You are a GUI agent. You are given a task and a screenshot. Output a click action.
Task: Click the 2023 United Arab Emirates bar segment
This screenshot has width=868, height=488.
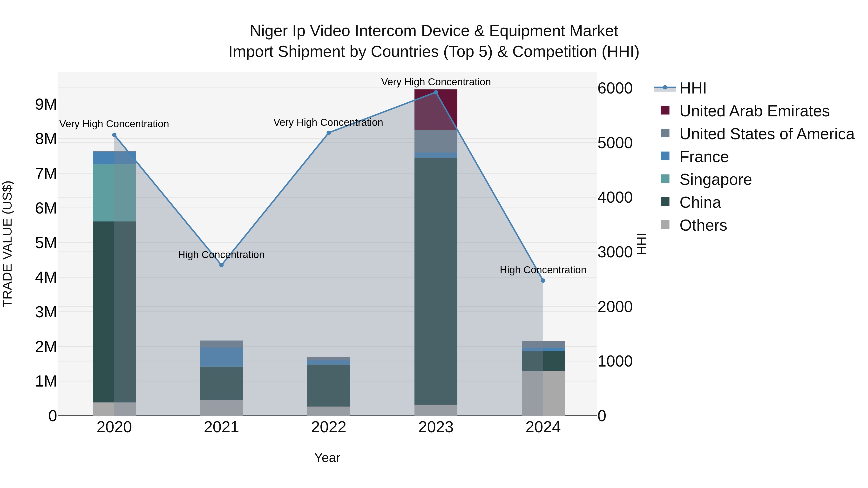(x=436, y=110)
